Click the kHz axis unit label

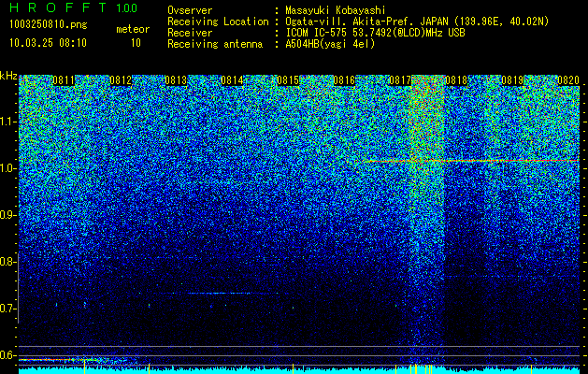8,76
